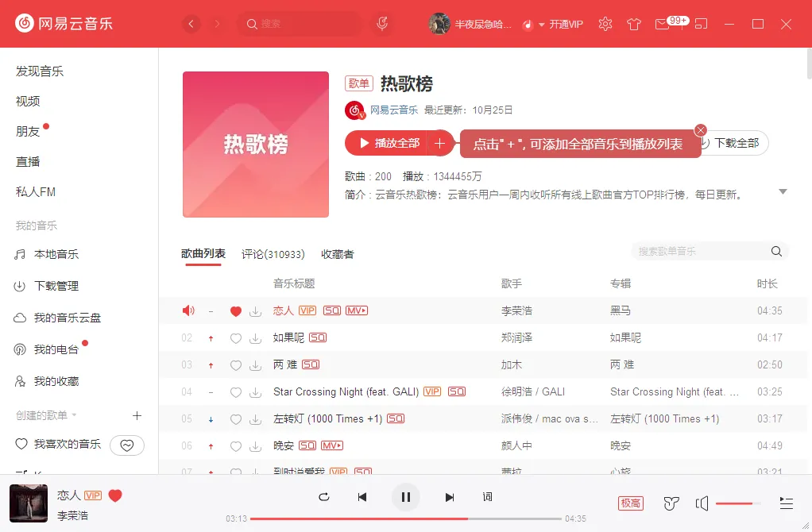Open the messages mail icon
The image size is (812, 532).
pos(662,24)
